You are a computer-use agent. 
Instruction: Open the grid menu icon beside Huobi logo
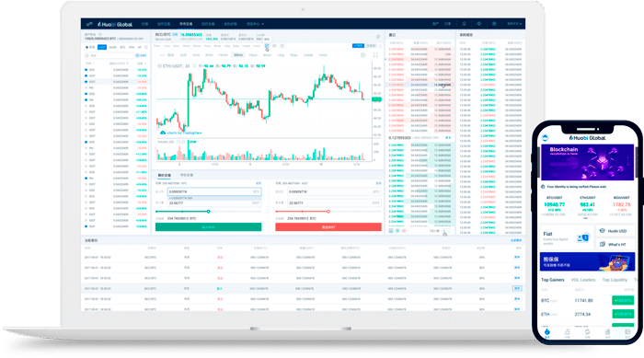[89, 24]
